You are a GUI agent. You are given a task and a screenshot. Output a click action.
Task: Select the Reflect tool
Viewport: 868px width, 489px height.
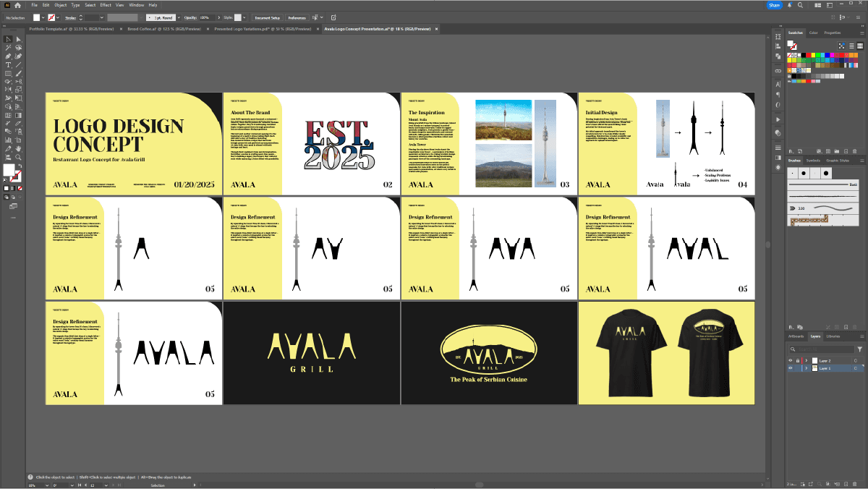[x=9, y=89]
